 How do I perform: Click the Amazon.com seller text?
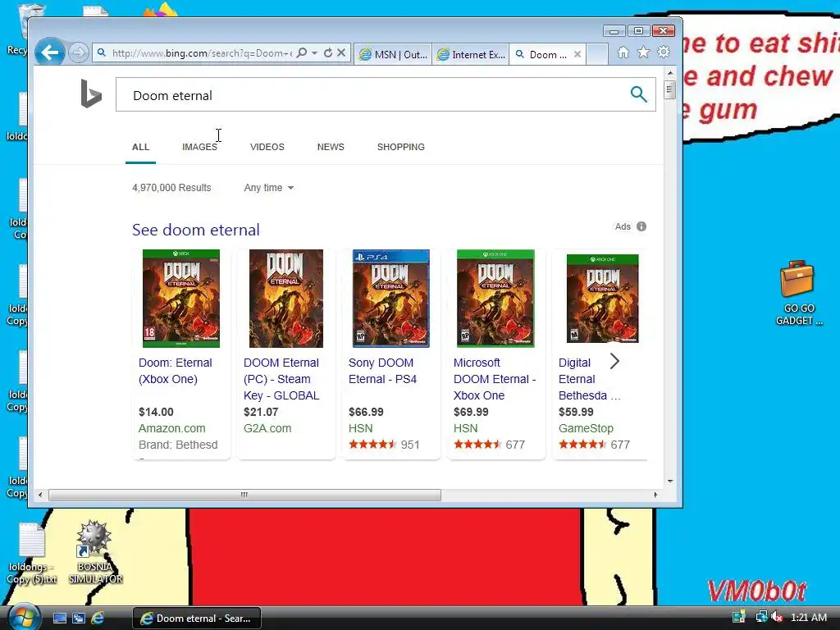click(x=172, y=428)
